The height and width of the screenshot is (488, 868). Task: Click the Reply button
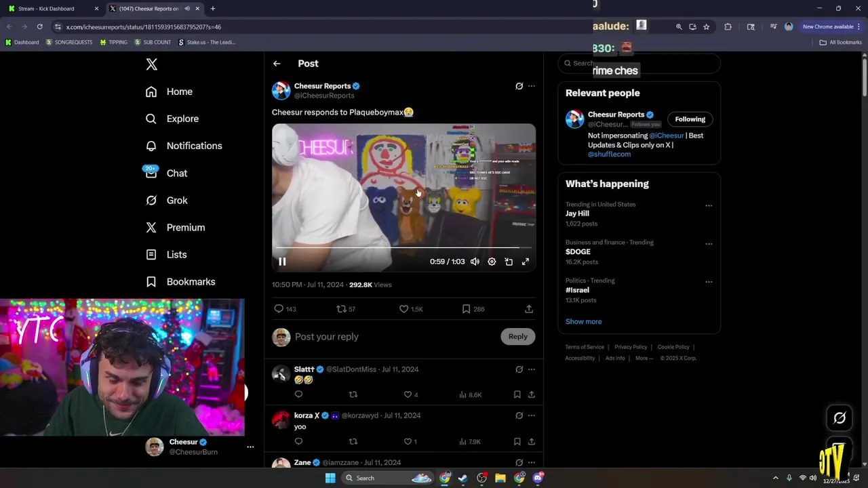coord(518,337)
